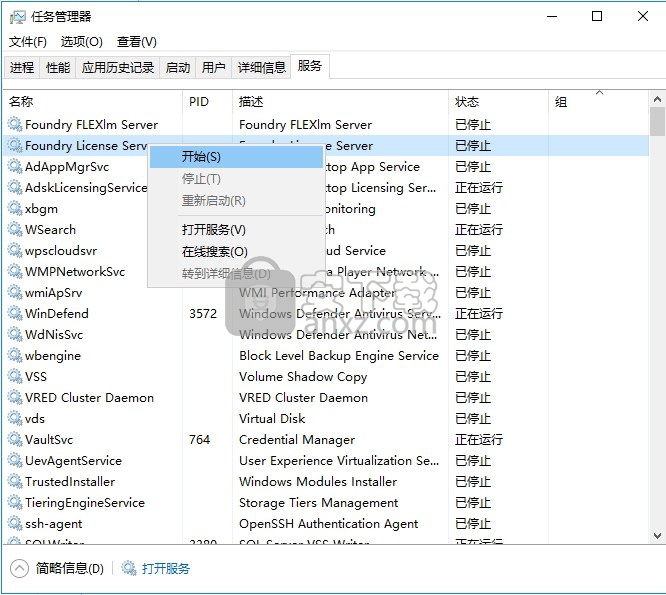
Task: Click the Task Manager title bar icon
Action: click(x=18, y=17)
